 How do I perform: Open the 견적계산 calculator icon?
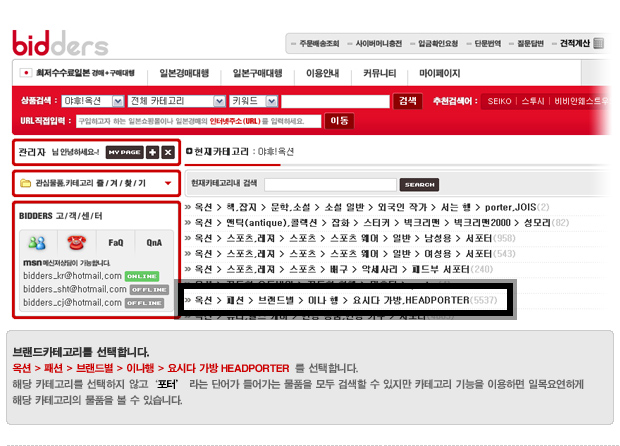pyautogui.click(x=599, y=43)
